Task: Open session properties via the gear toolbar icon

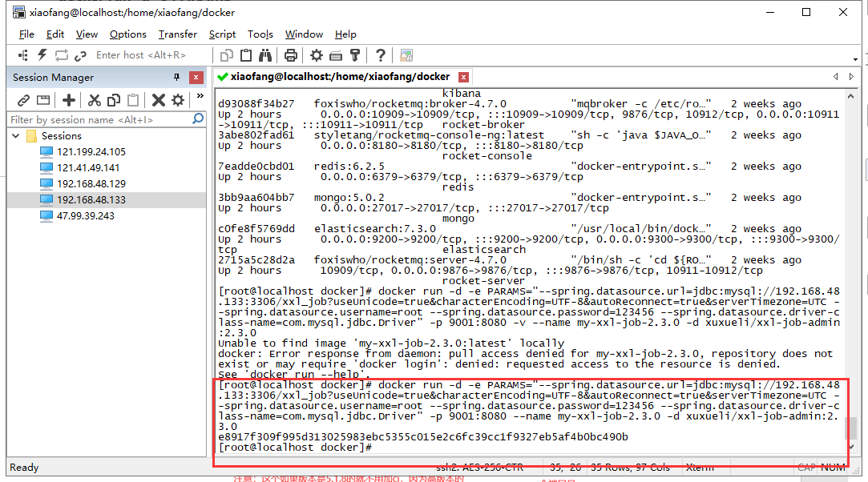Action: (317, 54)
